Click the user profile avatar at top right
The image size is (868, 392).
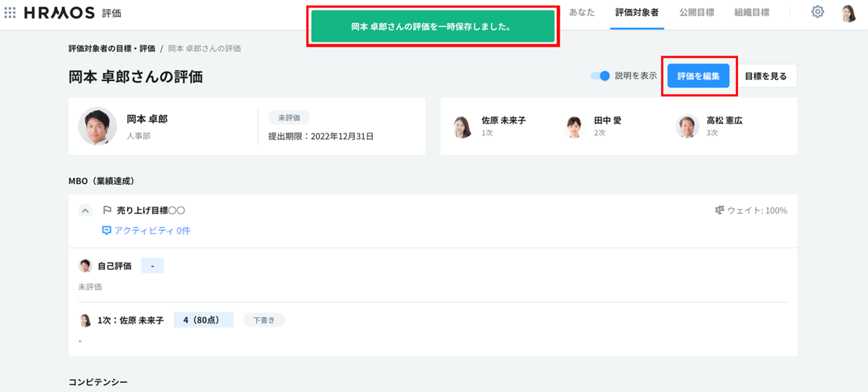pos(849,13)
